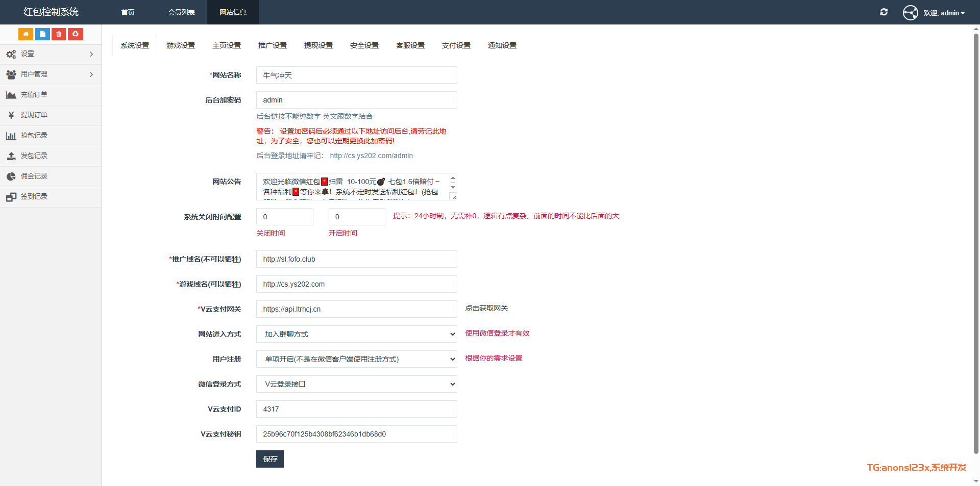Expand the 设置 sidebar menu
This screenshot has height=486, width=980.
tap(50, 54)
